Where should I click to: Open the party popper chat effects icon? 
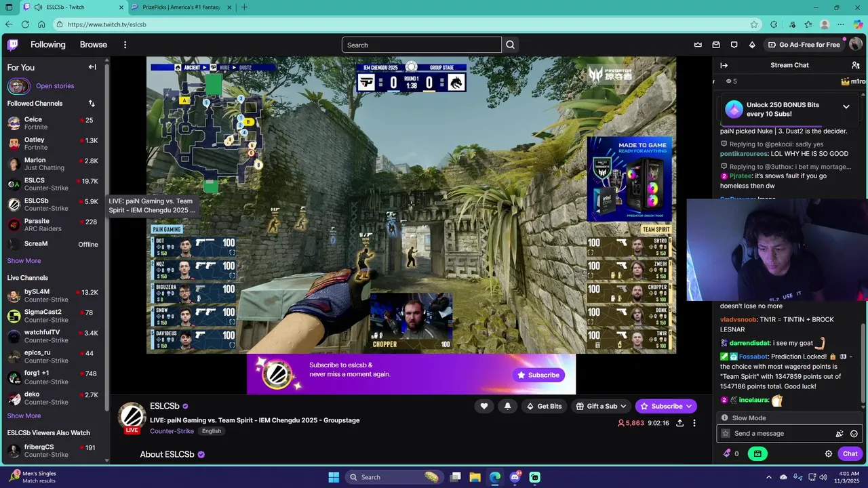[x=840, y=434]
